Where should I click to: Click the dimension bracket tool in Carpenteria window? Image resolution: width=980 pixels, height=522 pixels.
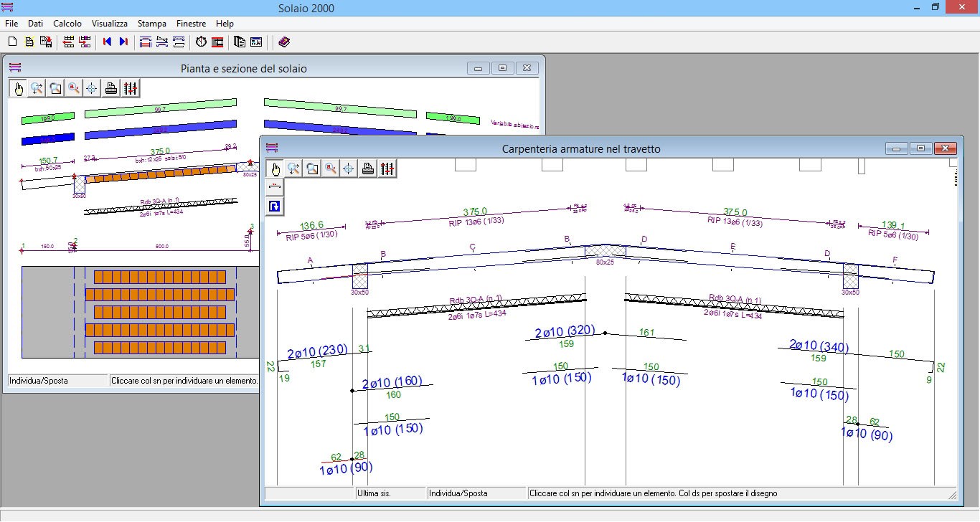pyautogui.click(x=275, y=187)
